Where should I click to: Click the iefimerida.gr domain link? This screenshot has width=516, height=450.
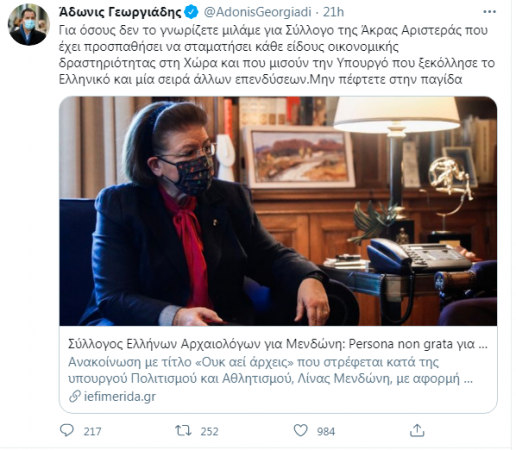coord(120,396)
